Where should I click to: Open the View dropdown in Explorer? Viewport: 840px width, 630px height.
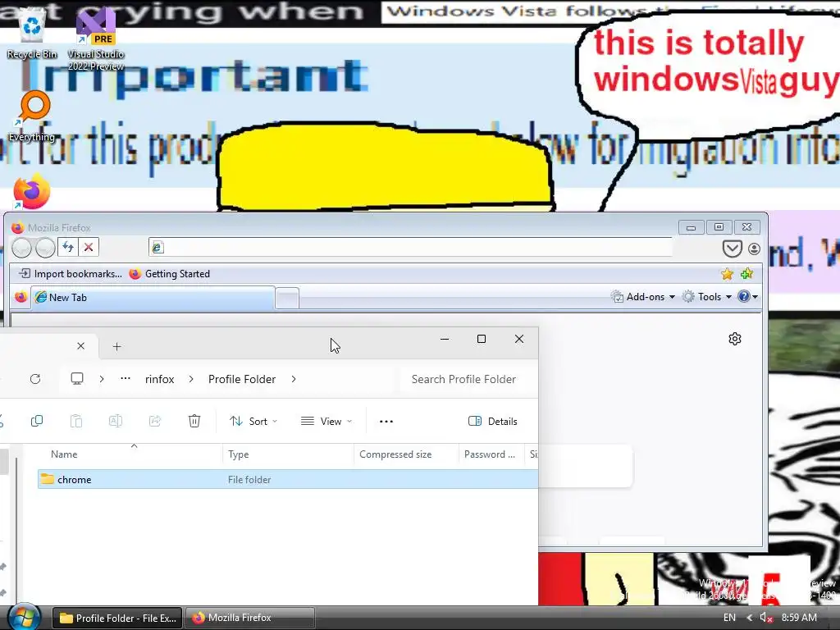326,421
